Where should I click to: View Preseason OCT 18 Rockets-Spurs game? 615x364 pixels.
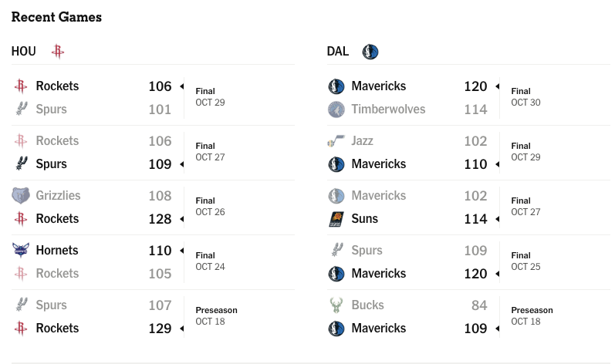pyautogui.click(x=217, y=316)
